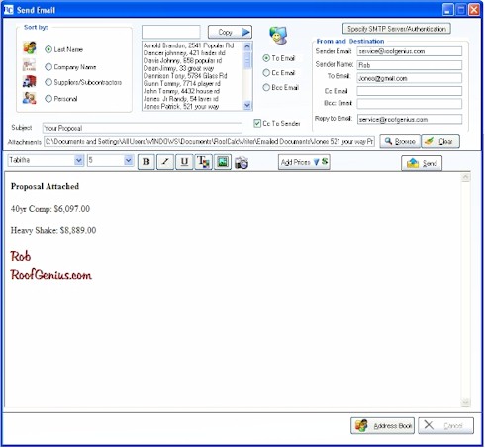Viewport: 485px width, 448px height.
Task: Select the Company Name radio button
Action: [x=48, y=67]
